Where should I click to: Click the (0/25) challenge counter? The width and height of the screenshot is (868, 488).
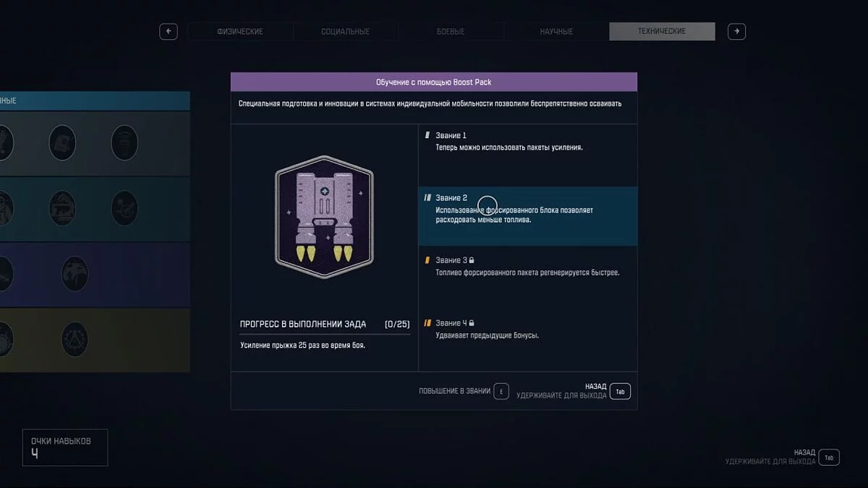(x=397, y=324)
